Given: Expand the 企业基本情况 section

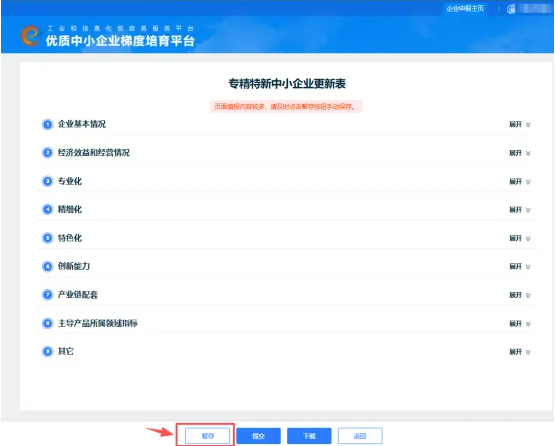Looking at the screenshot, I should tap(520, 124).
